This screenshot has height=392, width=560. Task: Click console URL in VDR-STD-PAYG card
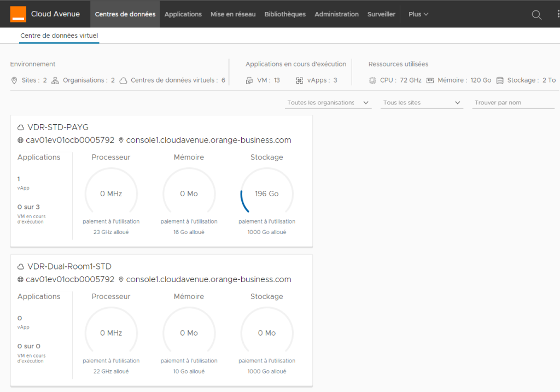208,141
